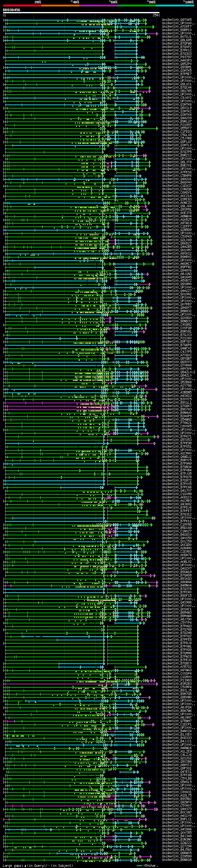Select hit UniRef100_A4H3P3
Viewport: 197px width, 868px height.
pyautogui.click(x=177, y=61)
